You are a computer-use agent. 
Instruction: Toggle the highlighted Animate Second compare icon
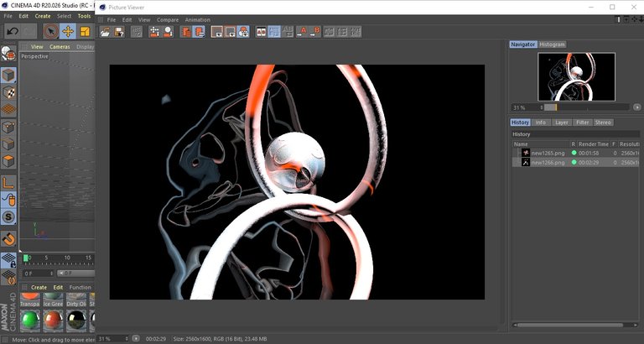(274, 32)
